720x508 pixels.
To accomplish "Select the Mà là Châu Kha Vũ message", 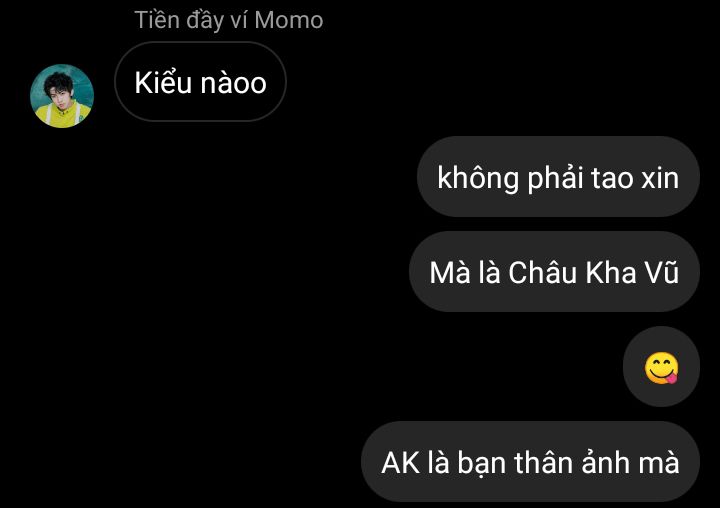I will click(554, 271).
